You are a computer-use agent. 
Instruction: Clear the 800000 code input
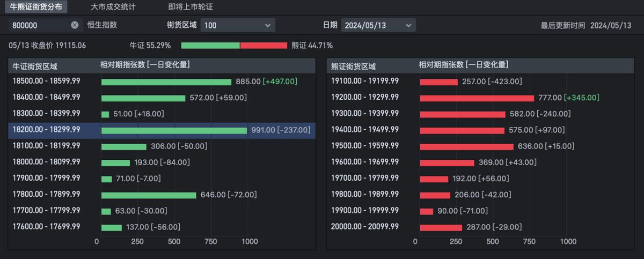coord(75,25)
